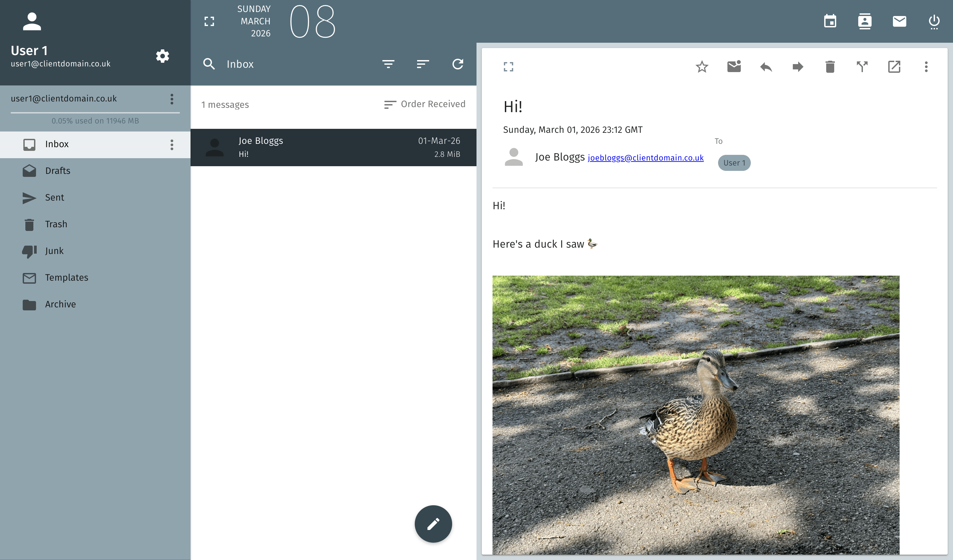The height and width of the screenshot is (560, 953).
Task: Switch to the mail module icon
Action: [x=899, y=21]
